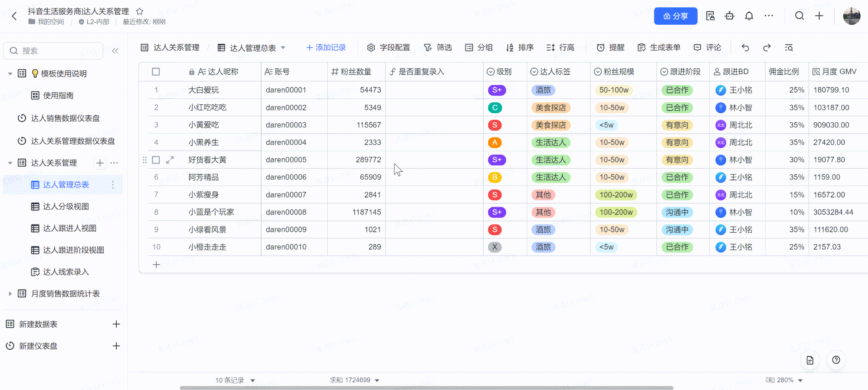The height and width of the screenshot is (390, 868).
Task: Collapse the 达人关系管理 tree group
Action: [10, 163]
